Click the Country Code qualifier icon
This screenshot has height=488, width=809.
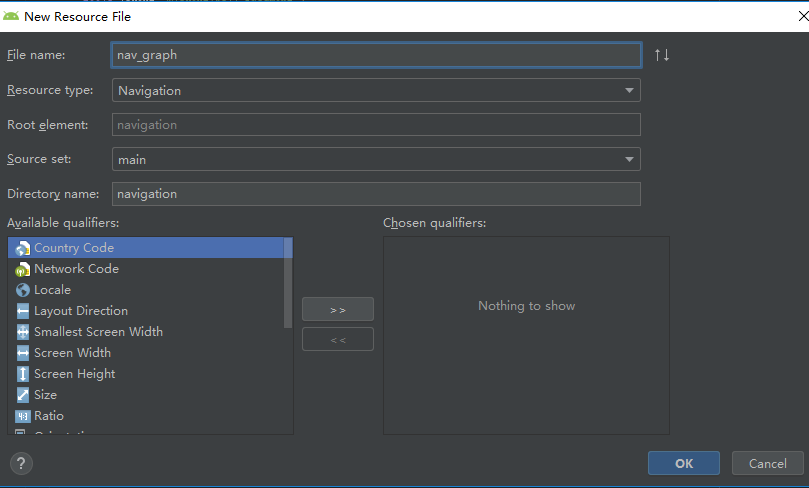(x=23, y=249)
